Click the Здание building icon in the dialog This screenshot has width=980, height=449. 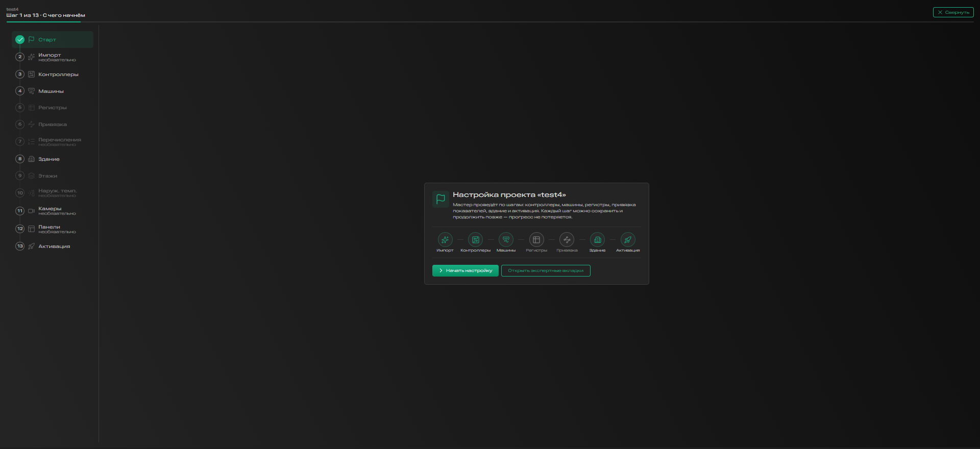[597, 240]
